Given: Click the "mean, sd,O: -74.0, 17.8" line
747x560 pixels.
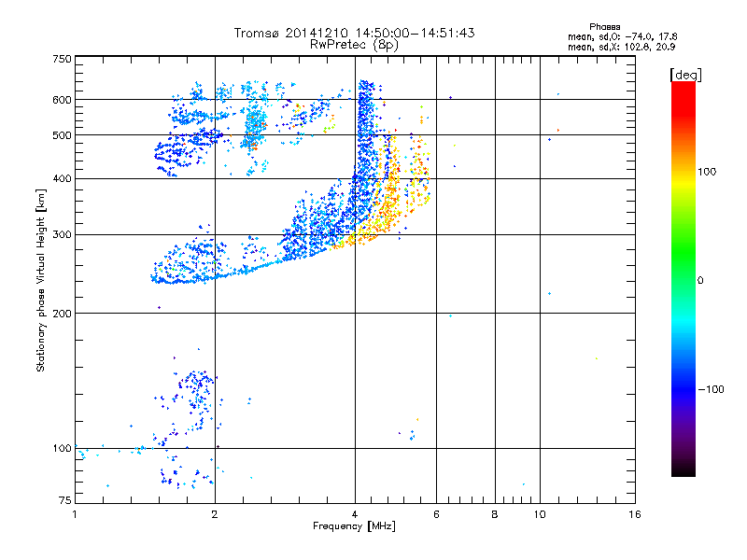Looking at the screenshot, I should pos(622,36).
